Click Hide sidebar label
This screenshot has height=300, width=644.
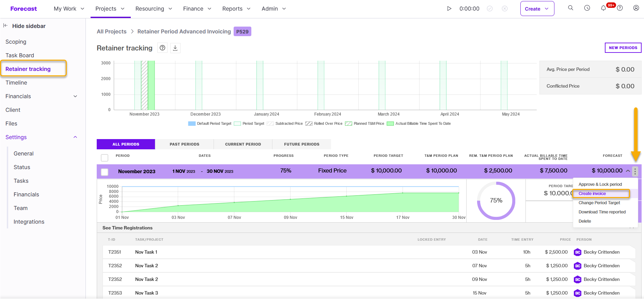point(29,26)
